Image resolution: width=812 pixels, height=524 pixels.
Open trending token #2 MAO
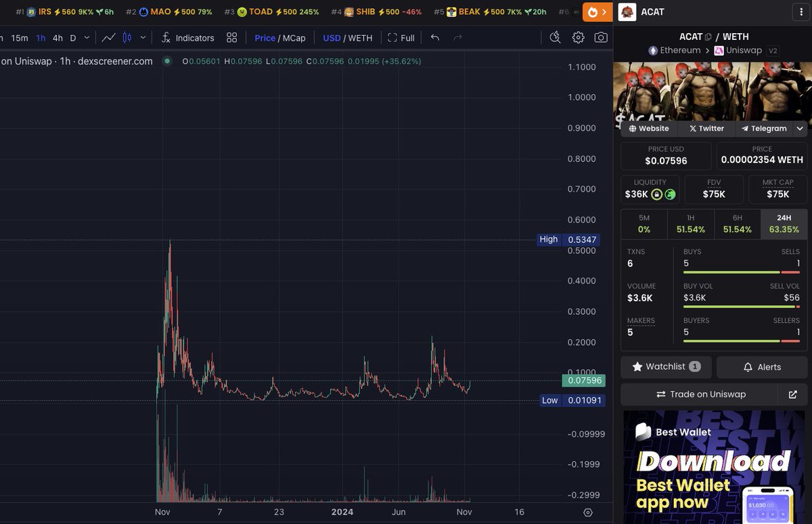pyautogui.click(x=169, y=12)
